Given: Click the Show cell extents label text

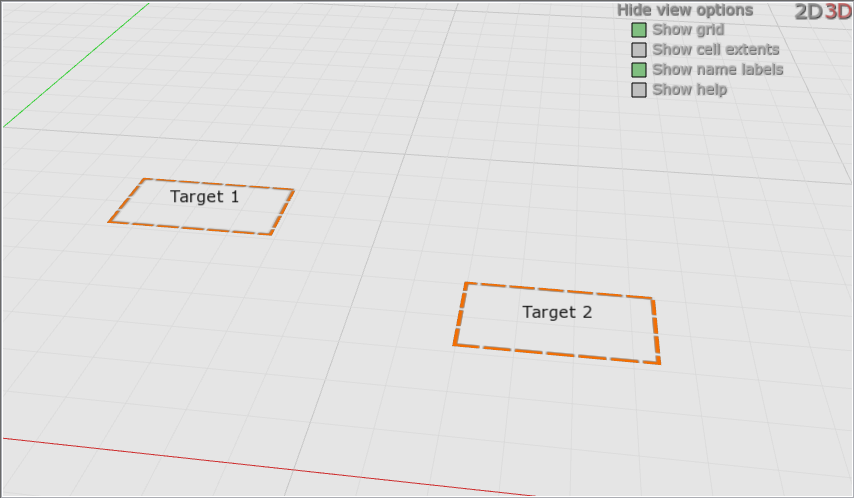Looking at the screenshot, I should tap(716, 50).
